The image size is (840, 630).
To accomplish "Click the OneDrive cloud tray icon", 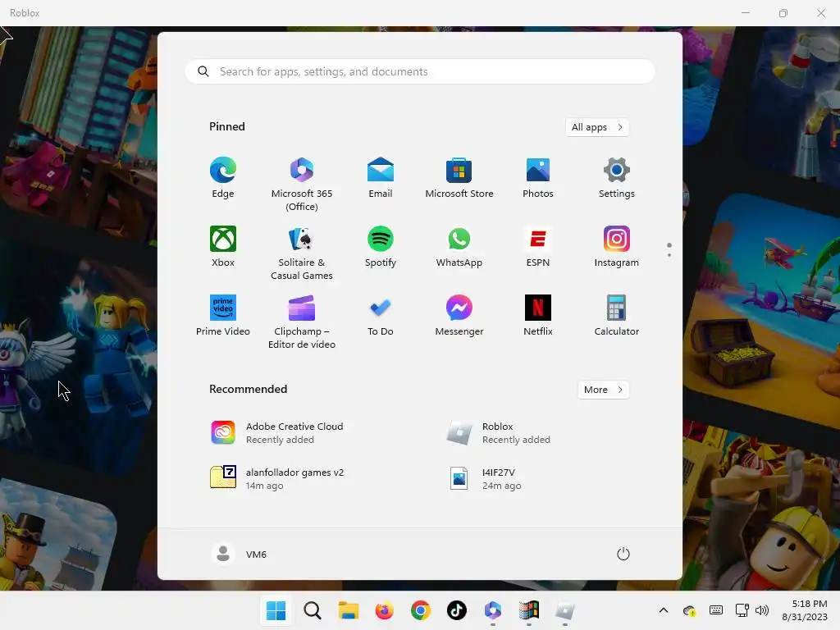I will [689, 610].
